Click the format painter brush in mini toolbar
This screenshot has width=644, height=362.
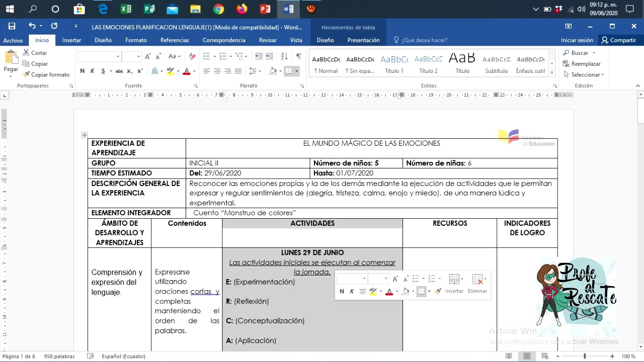click(438, 291)
